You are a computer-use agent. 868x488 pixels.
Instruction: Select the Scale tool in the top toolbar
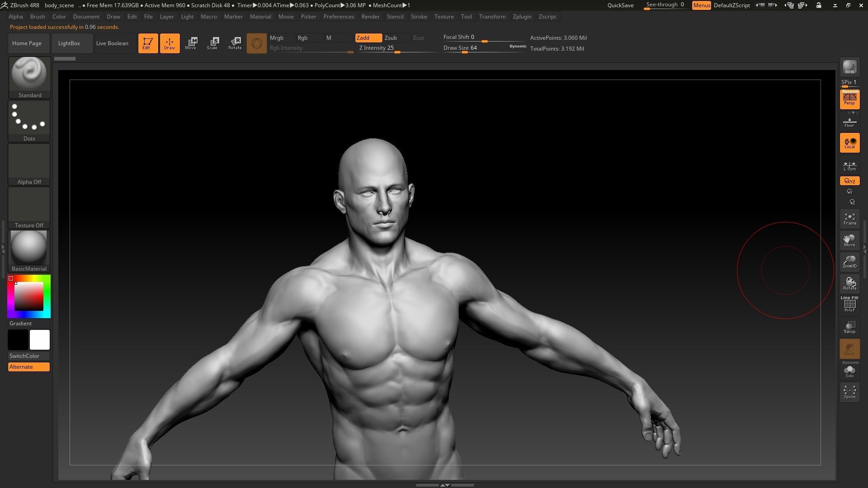[x=212, y=43]
